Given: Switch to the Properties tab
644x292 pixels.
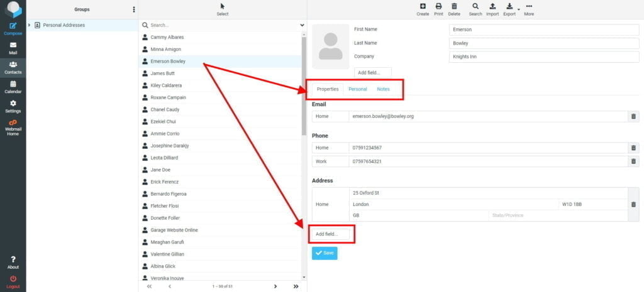Looking at the screenshot, I should tap(327, 89).
